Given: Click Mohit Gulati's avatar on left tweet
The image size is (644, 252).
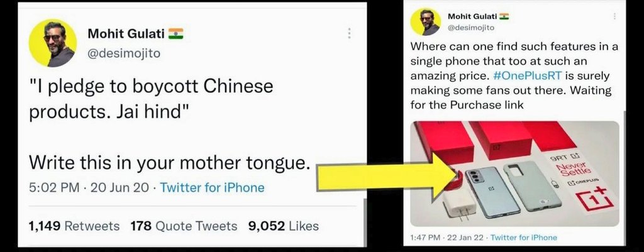Looking at the screenshot, I should point(53,43).
